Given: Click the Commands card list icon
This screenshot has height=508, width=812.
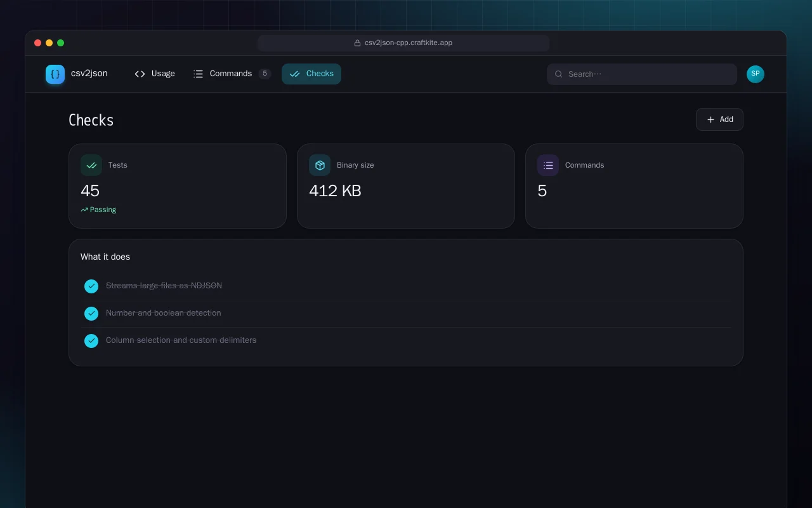Looking at the screenshot, I should pyautogui.click(x=548, y=165).
